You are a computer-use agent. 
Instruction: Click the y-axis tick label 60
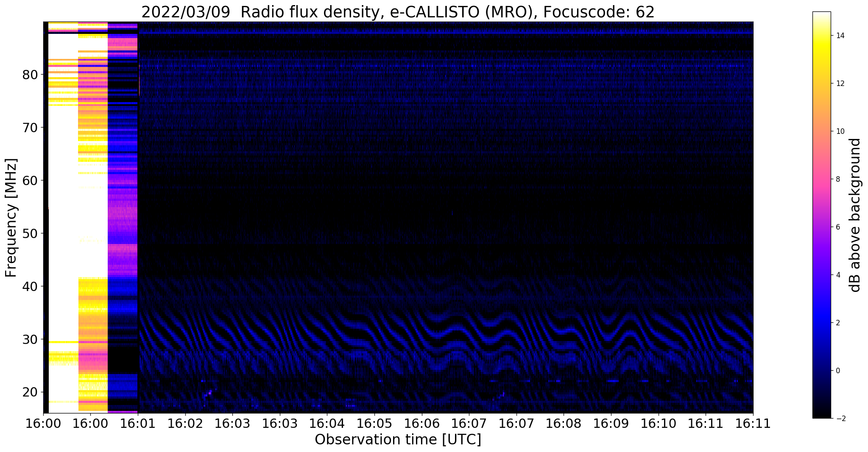click(30, 180)
